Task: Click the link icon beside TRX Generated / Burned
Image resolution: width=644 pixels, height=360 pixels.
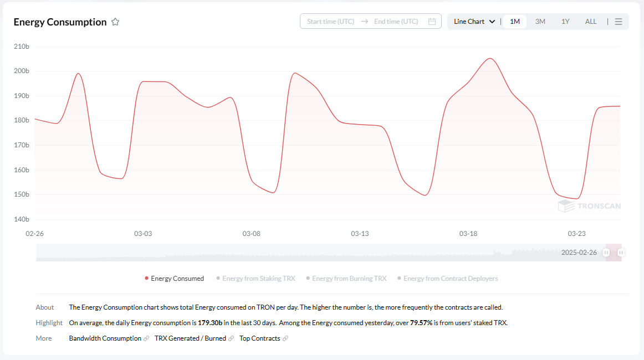Action: coord(231,338)
